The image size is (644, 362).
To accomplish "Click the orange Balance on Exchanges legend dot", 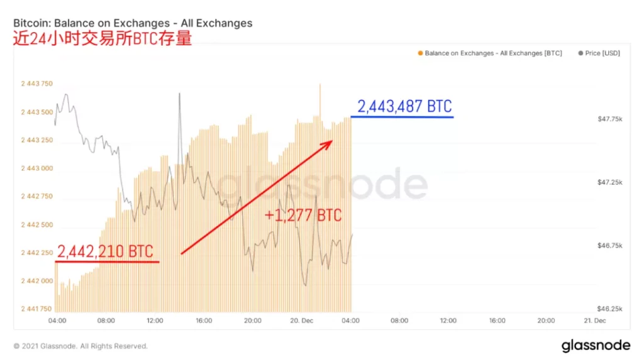I will tap(420, 53).
